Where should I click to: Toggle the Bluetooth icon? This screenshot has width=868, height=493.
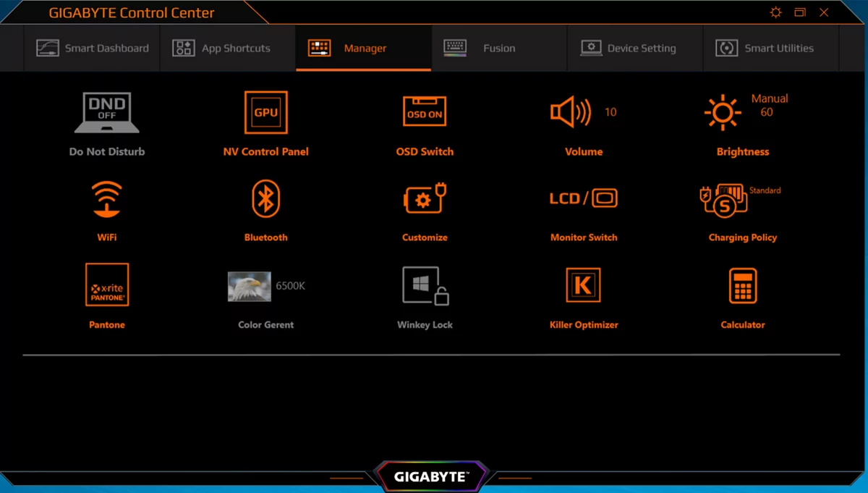(265, 198)
